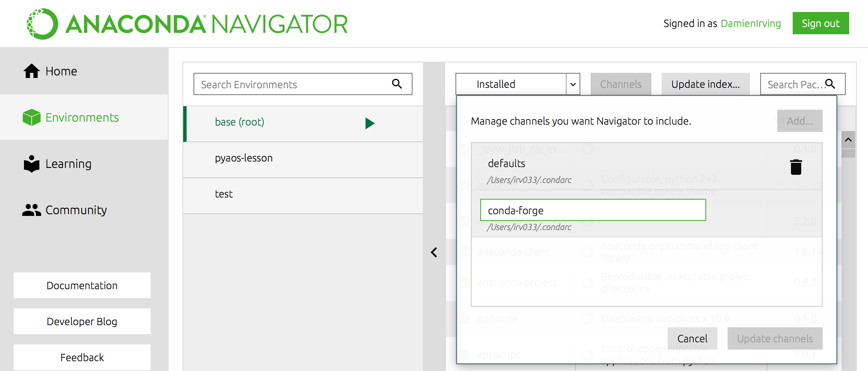Viewport: 868px width, 371px height.
Task: Click the Sign out button
Action: 820,24
